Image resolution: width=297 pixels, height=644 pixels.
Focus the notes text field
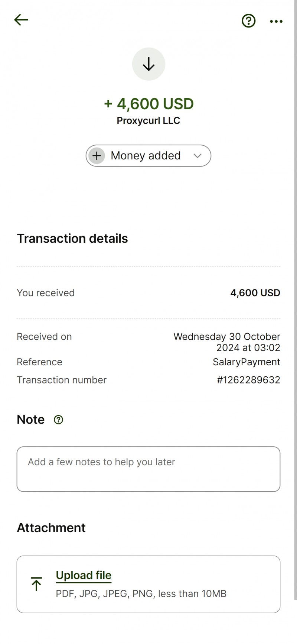pyautogui.click(x=148, y=469)
